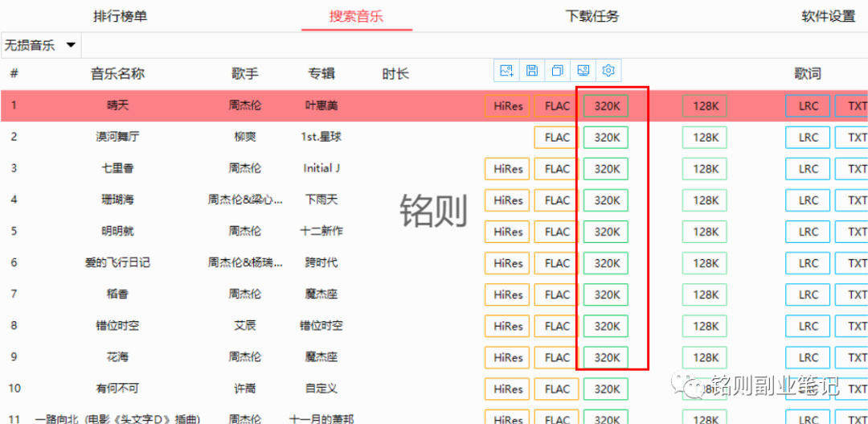
Task: Select 128K in the 七里香 row
Action: coord(705,169)
